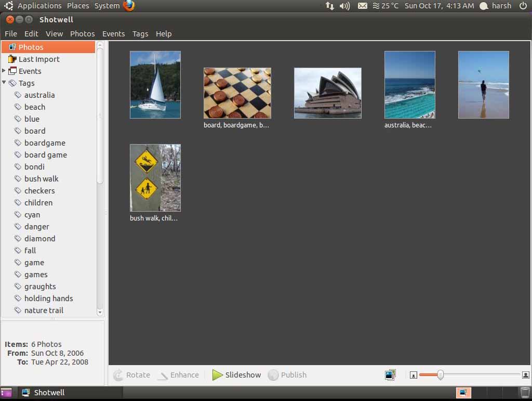Click the mail envelope icon in top panel

click(363, 6)
